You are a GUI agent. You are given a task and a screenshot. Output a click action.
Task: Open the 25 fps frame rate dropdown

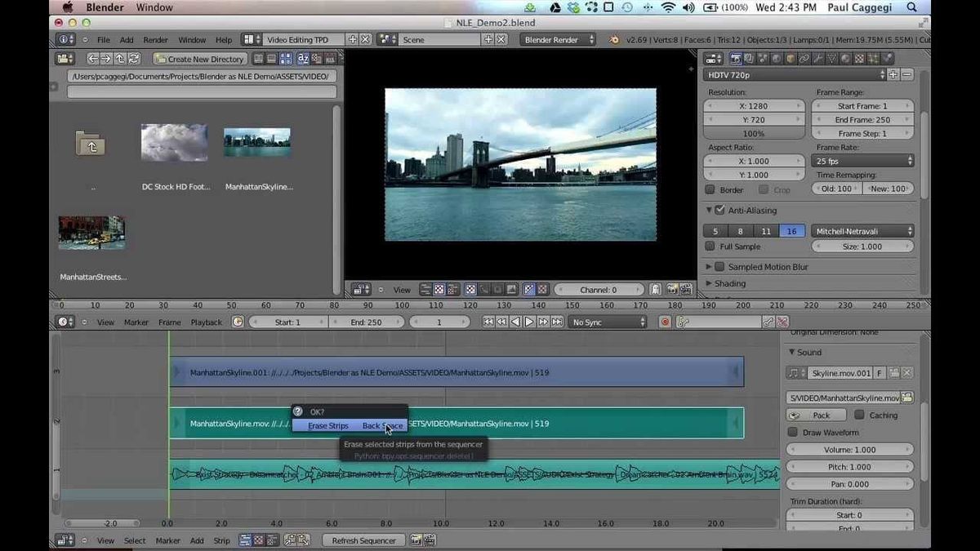tap(862, 161)
